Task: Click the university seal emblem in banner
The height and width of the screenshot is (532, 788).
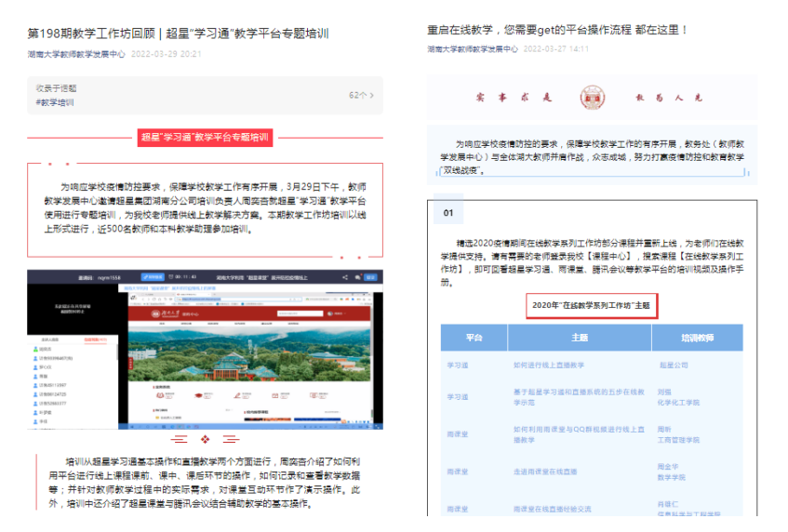Action: [591, 97]
